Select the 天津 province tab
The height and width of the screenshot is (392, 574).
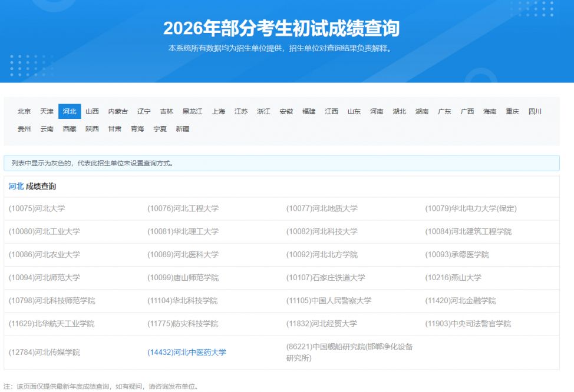click(47, 111)
